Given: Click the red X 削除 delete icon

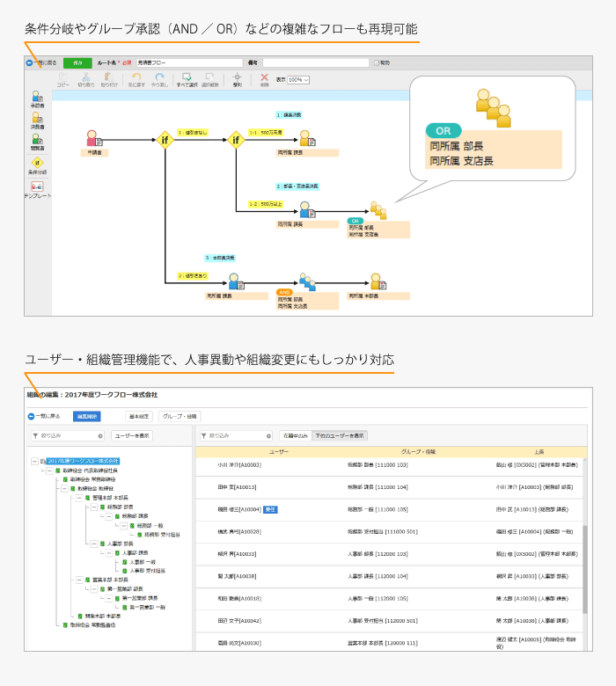Looking at the screenshot, I should 265,77.
